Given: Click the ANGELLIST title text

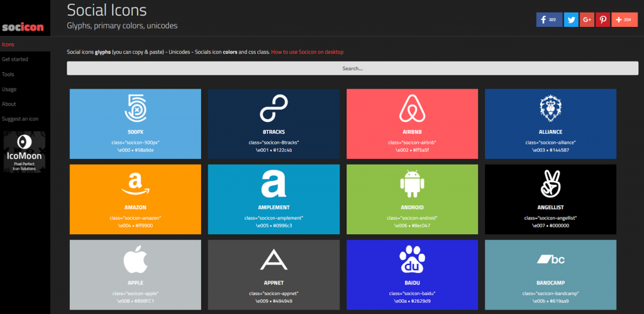Looking at the screenshot, I should [x=550, y=207].
